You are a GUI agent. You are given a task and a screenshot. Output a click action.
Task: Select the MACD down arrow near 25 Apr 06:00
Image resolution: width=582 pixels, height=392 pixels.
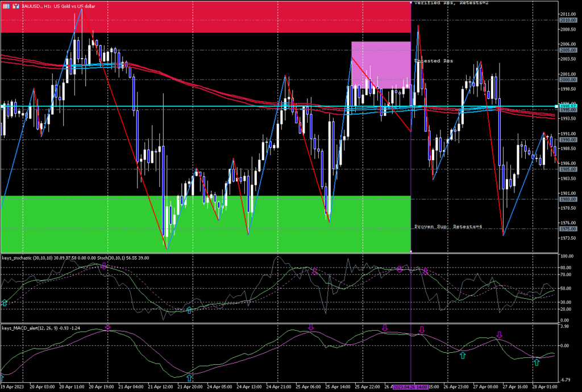(311, 327)
